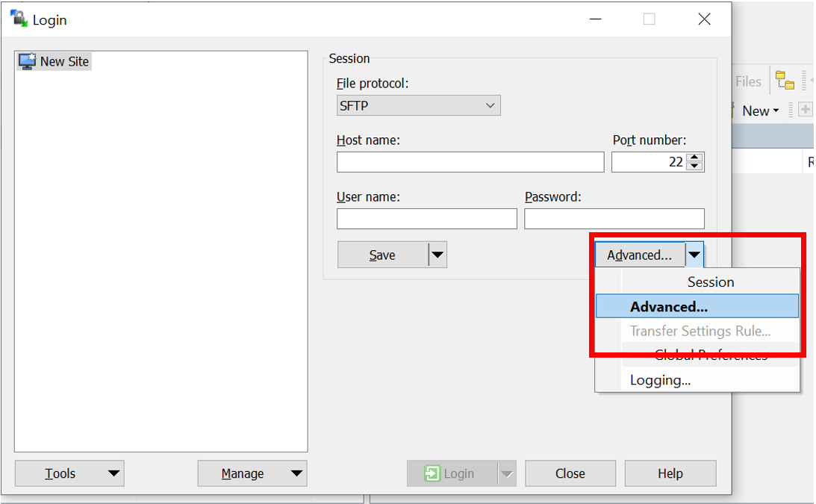Close the Login dialog with X

coord(704,19)
